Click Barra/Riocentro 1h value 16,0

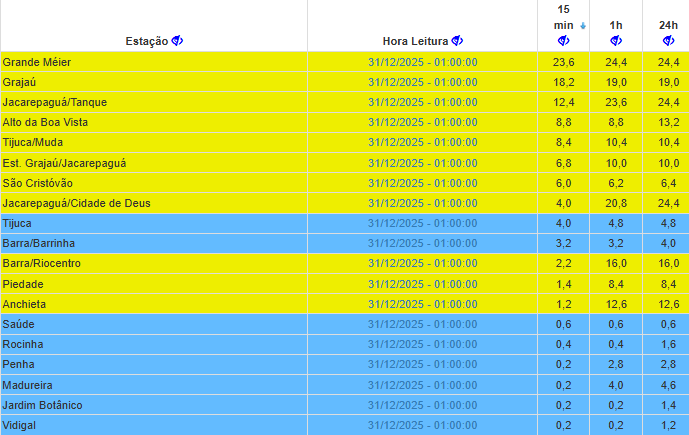(616, 263)
